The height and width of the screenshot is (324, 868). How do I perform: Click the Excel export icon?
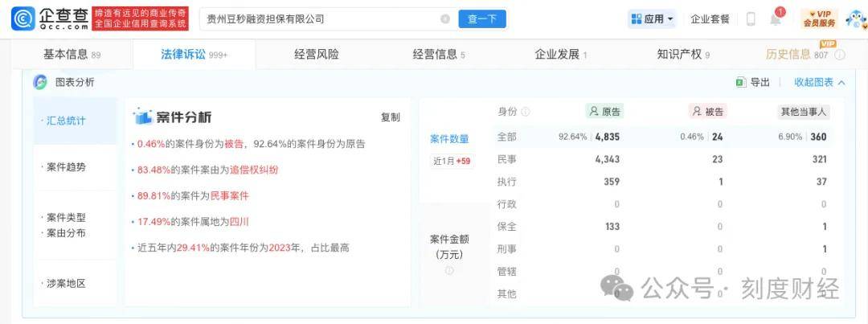[741, 82]
